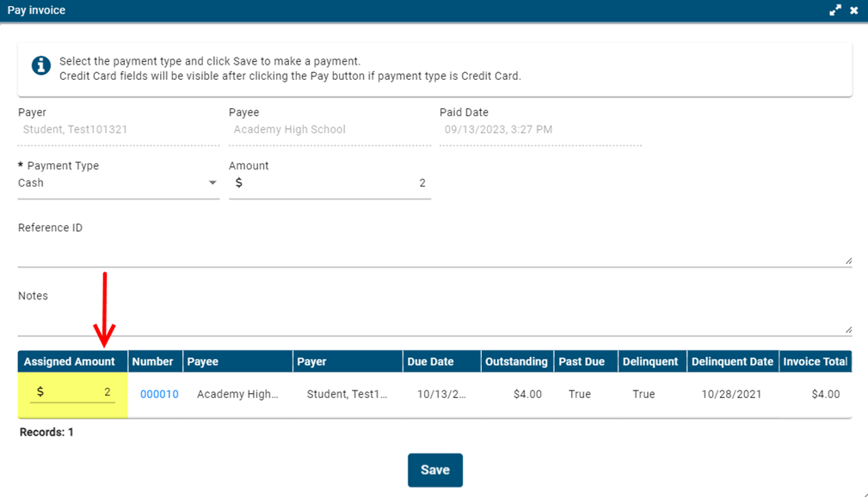Sort table by Due Date column

(430, 361)
